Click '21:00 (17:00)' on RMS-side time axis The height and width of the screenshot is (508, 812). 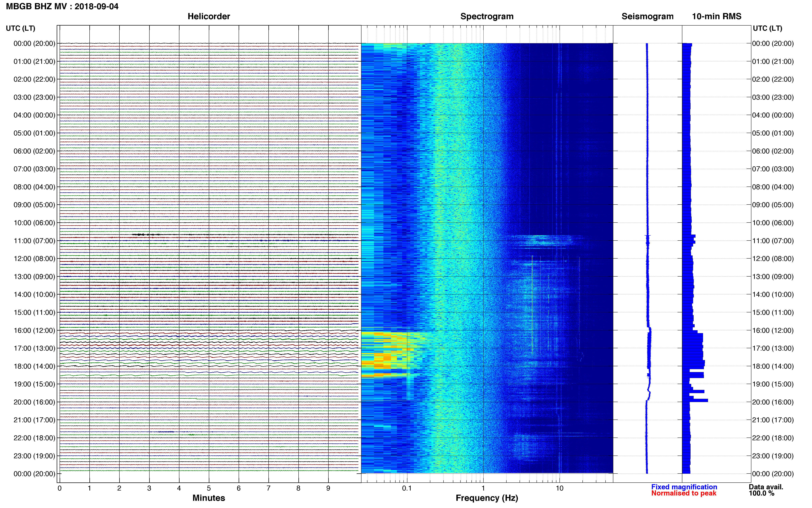pyautogui.click(x=773, y=420)
